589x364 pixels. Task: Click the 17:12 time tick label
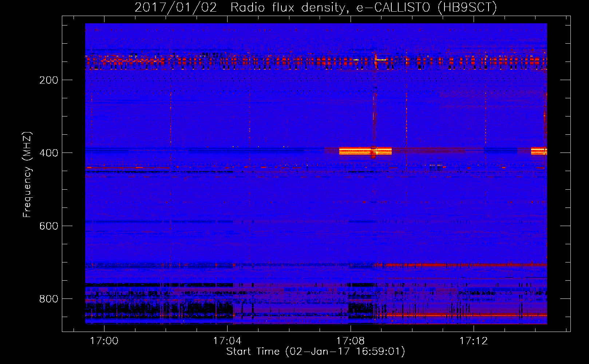(473, 341)
